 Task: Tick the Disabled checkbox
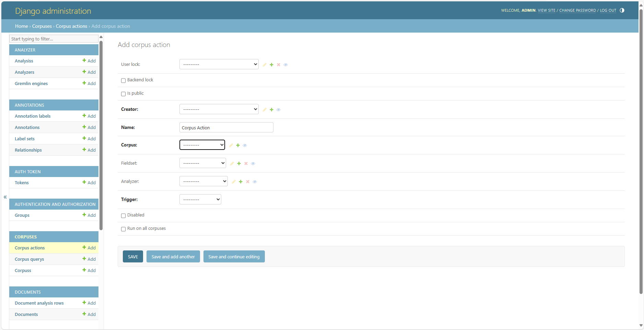[123, 216]
